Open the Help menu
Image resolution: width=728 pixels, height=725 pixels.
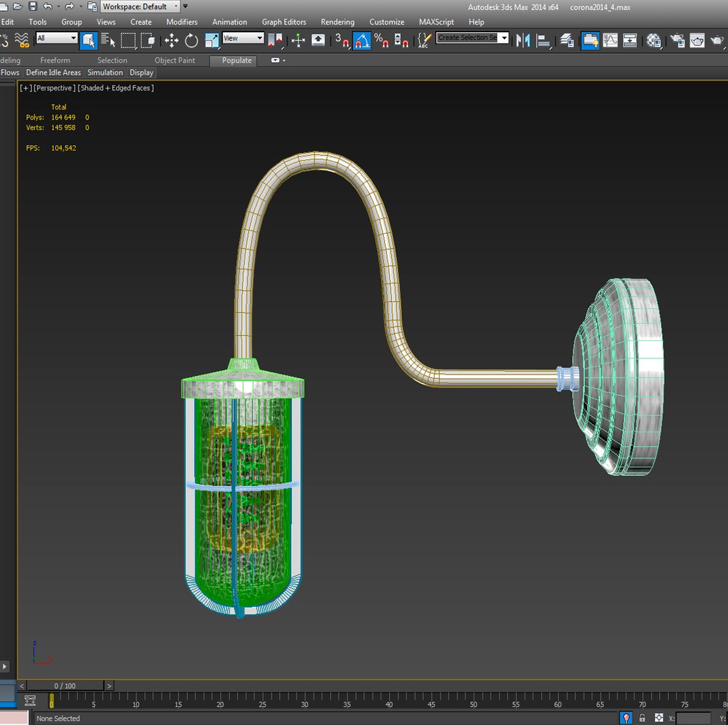click(x=476, y=22)
